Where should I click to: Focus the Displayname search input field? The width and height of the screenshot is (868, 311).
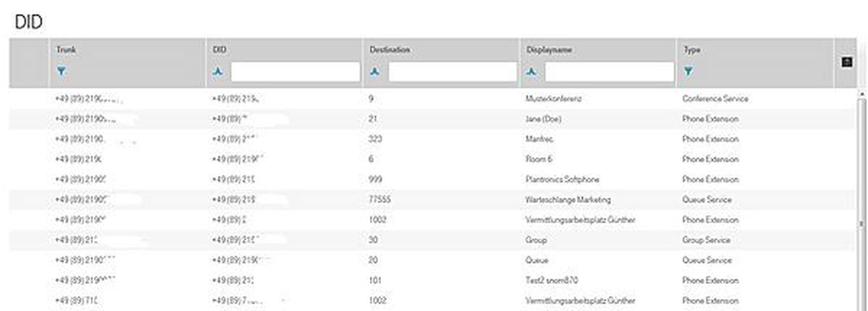point(609,72)
